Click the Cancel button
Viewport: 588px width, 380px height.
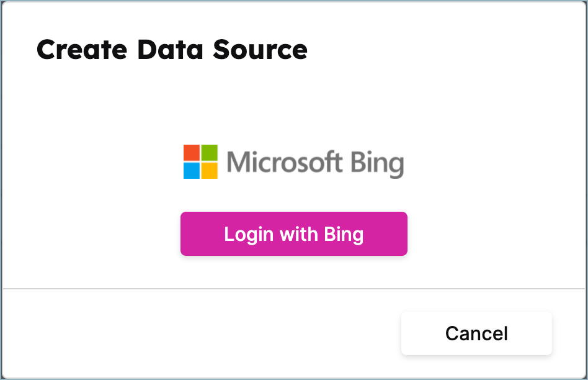(x=476, y=333)
